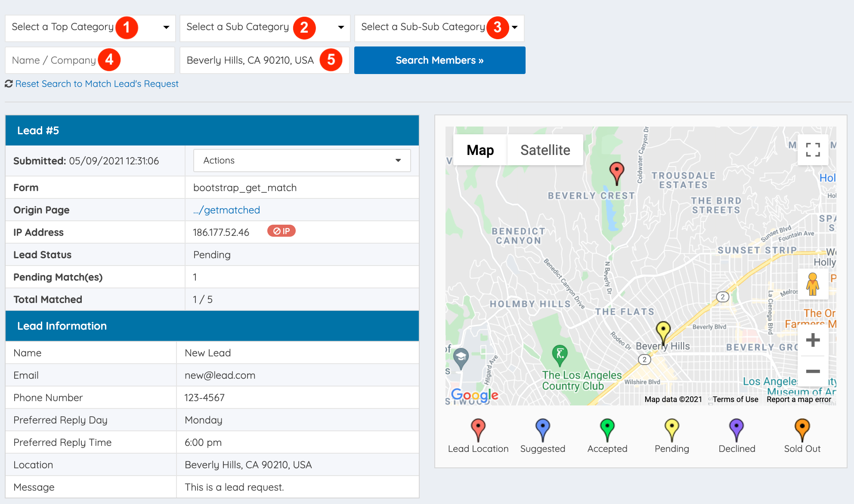Click the Beverly Hills location input field
854x504 pixels.
tap(250, 60)
